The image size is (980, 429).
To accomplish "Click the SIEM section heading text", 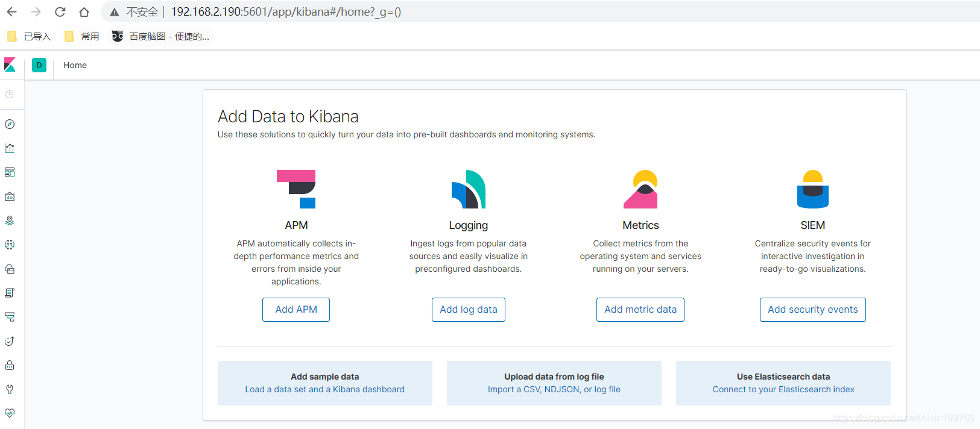I will [x=813, y=225].
